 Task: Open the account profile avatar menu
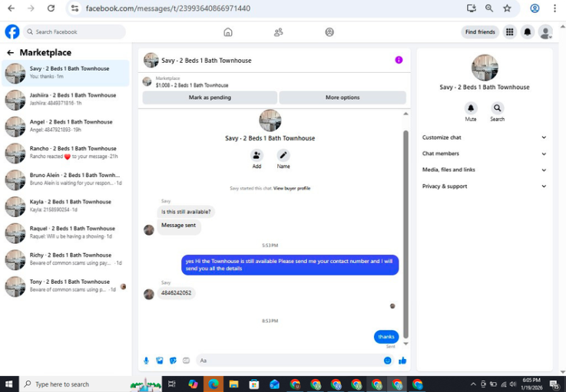545,32
